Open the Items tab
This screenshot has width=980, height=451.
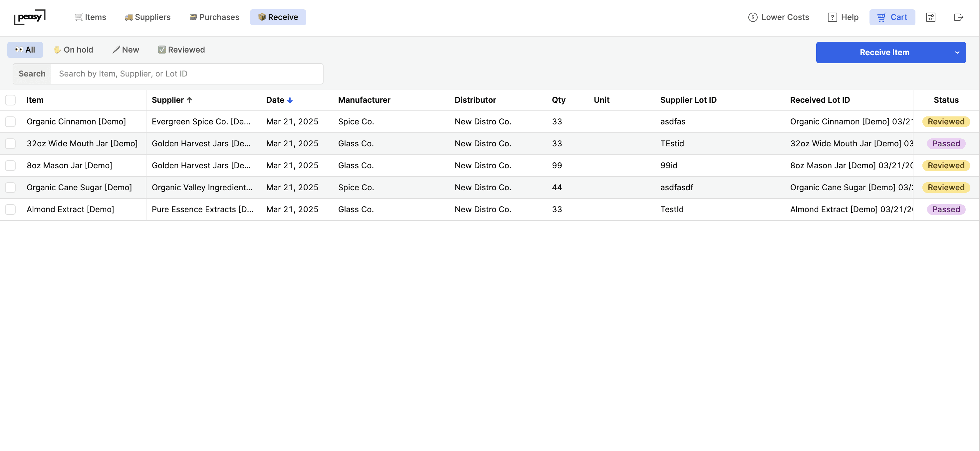point(90,17)
